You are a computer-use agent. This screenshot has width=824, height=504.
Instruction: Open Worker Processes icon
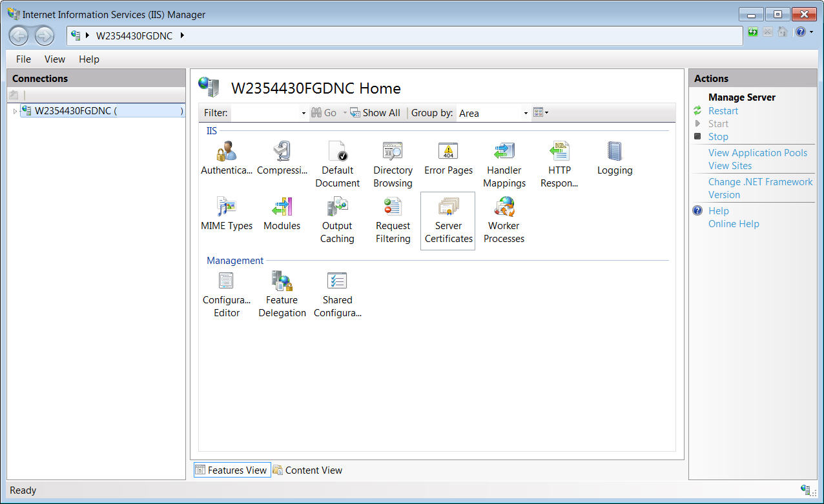504,208
